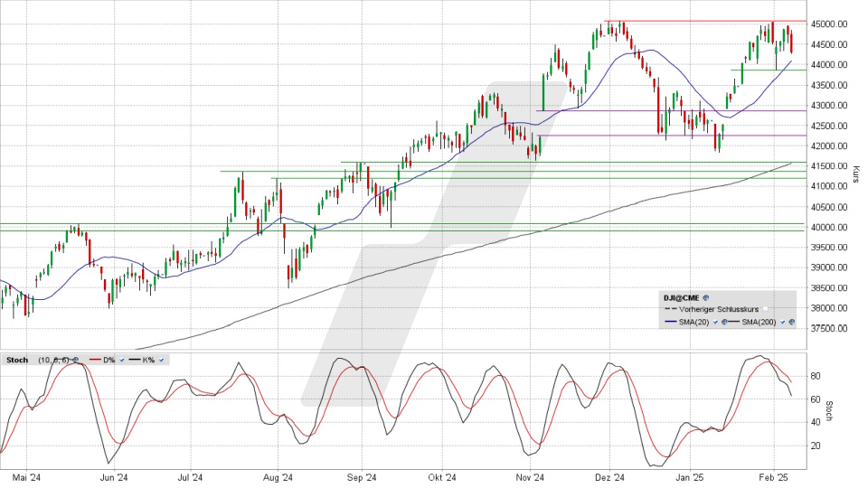This screenshot has width=868, height=488.
Task: Open settings icon next to DJI@CME
Action: (706, 297)
